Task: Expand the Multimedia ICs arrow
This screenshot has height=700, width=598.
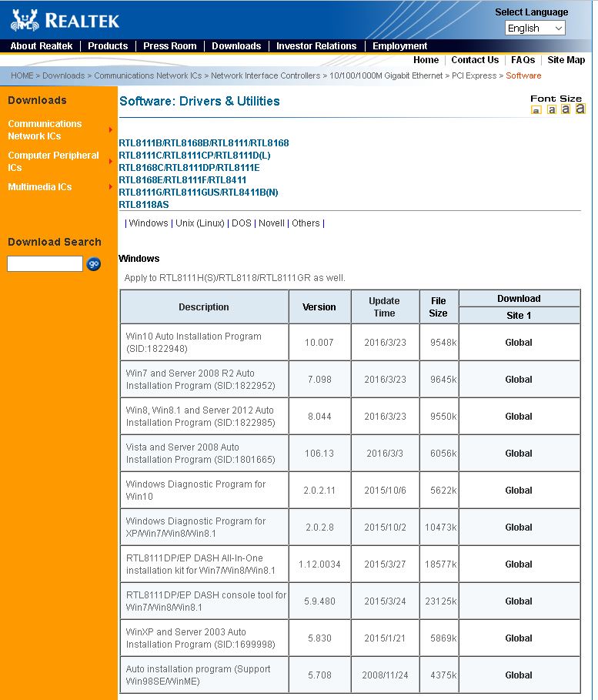Action: 110,186
